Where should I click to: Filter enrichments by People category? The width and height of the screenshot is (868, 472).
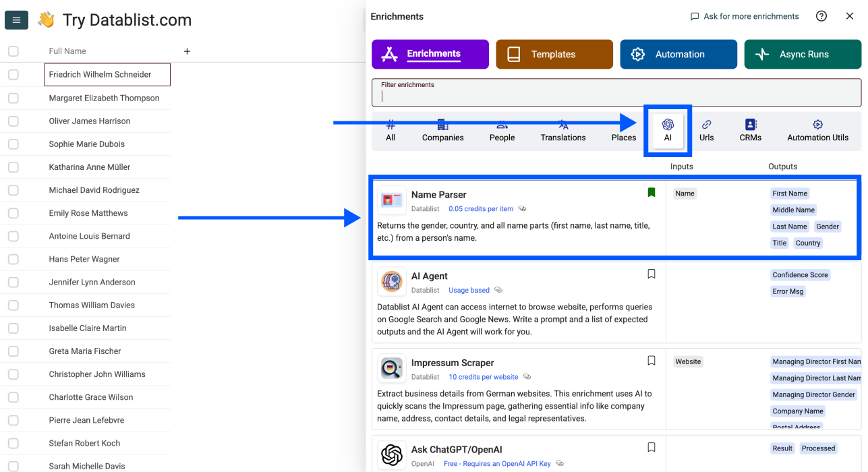click(x=502, y=131)
